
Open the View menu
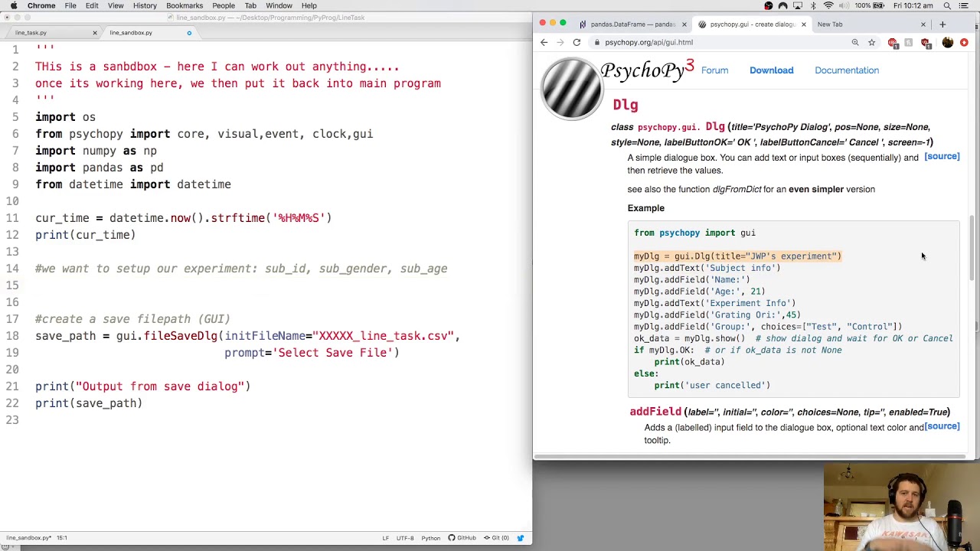(116, 5)
